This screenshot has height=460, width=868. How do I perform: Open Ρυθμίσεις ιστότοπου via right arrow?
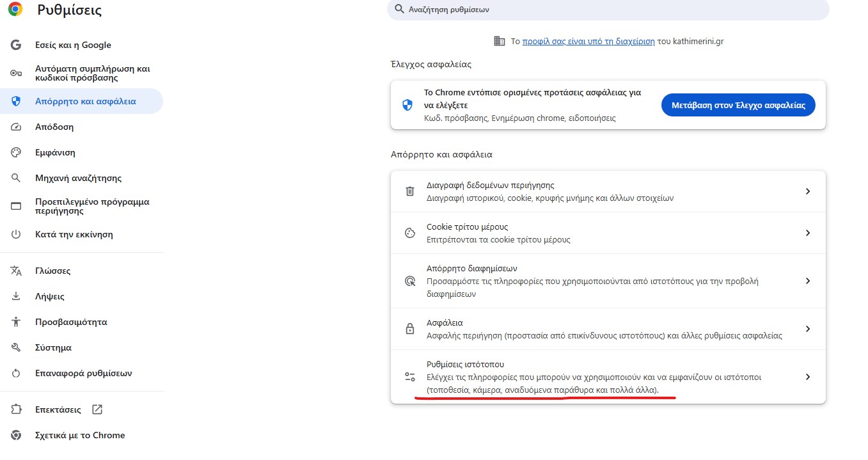808,377
